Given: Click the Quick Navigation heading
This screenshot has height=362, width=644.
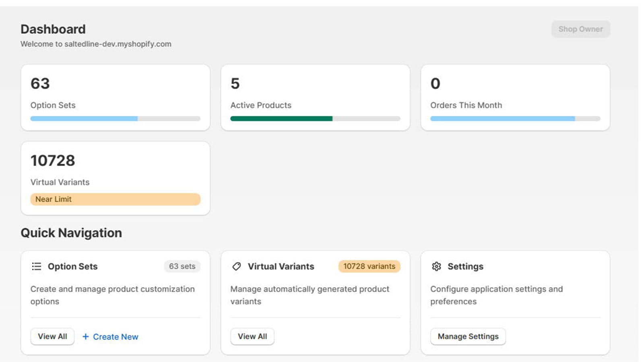Looking at the screenshot, I should pos(71,233).
